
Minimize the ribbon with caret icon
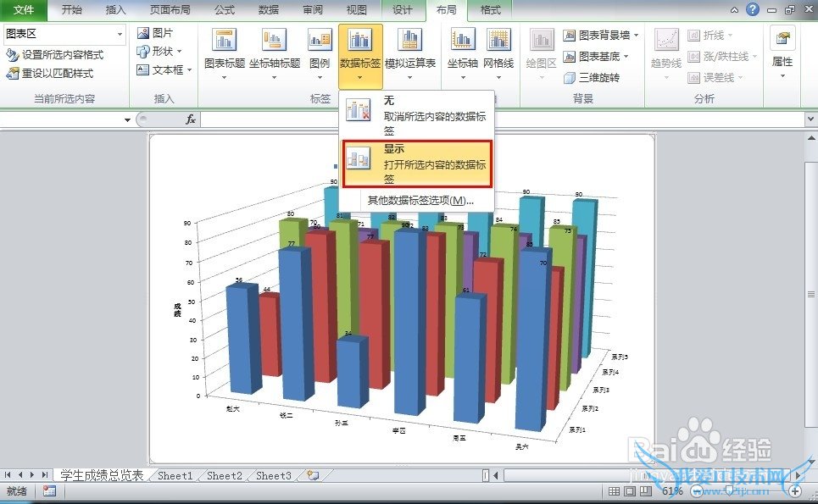tap(735, 9)
